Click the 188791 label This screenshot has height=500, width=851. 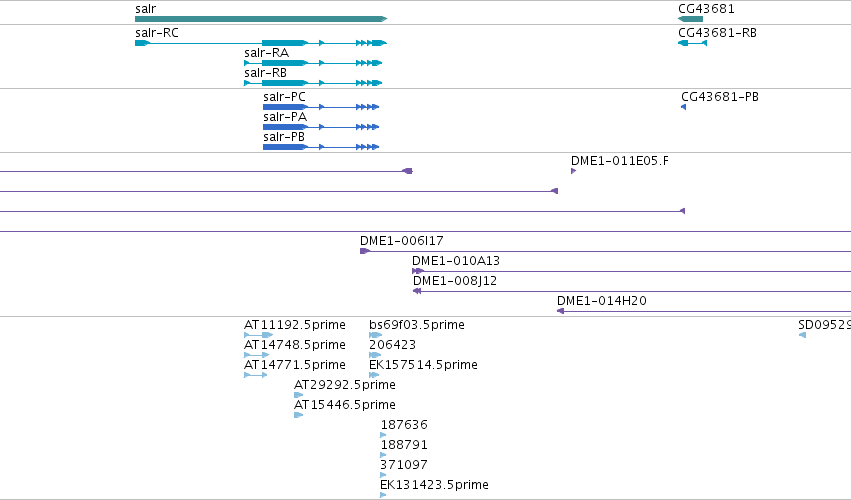pos(404,445)
